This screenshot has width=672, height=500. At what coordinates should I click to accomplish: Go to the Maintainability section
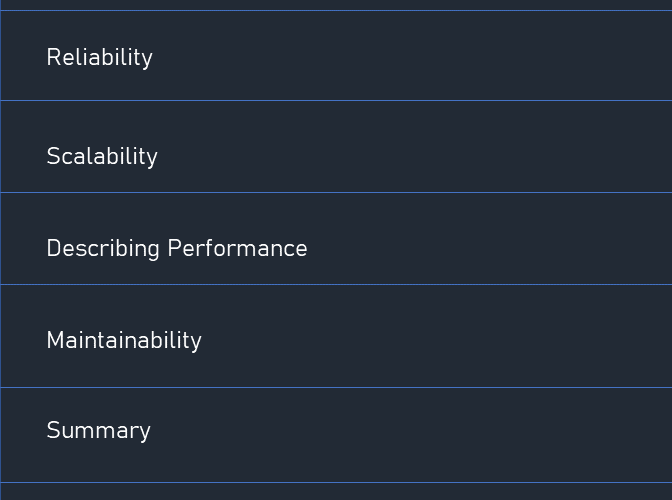tap(336, 336)
